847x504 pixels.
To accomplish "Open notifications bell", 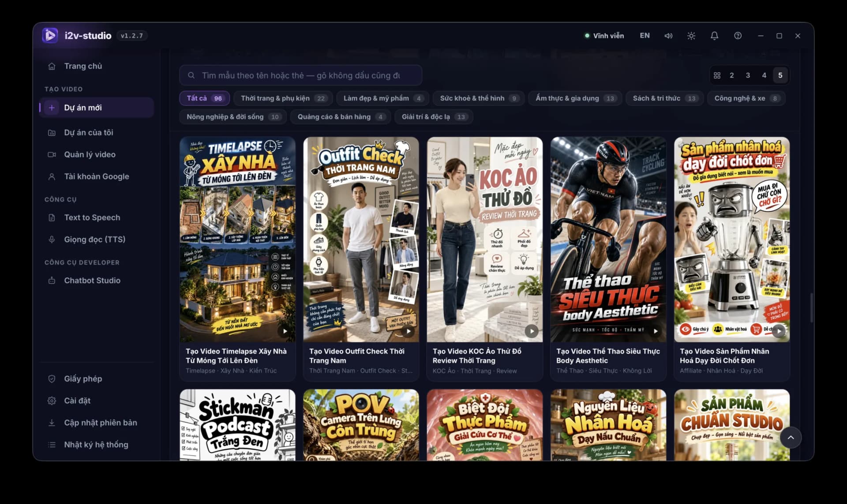I will (714, 36).
